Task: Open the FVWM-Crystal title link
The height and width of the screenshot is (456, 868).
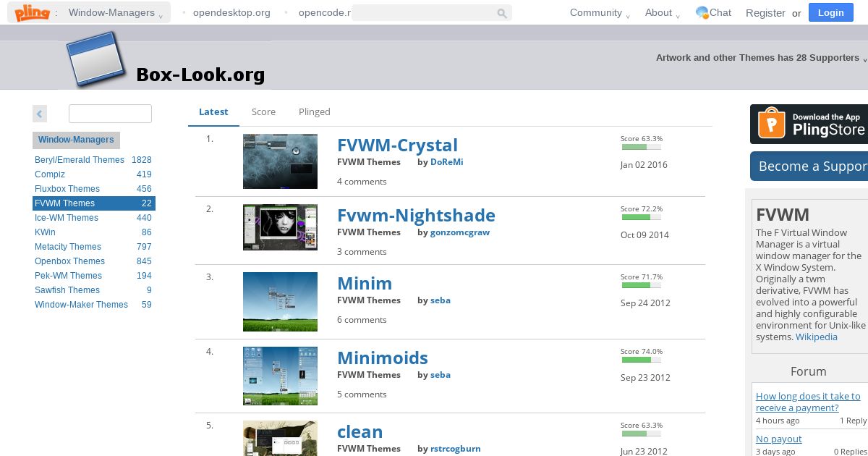Action: click(x=397, y=145)
